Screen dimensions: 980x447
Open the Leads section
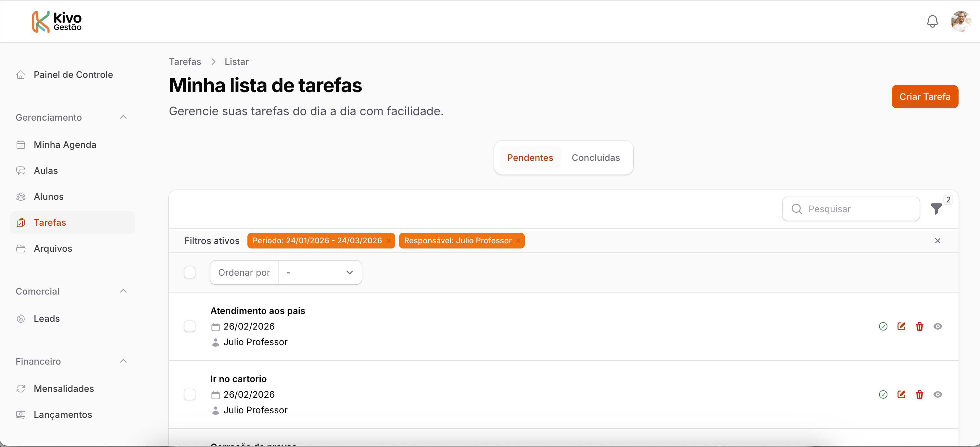[x=46, y=319]
